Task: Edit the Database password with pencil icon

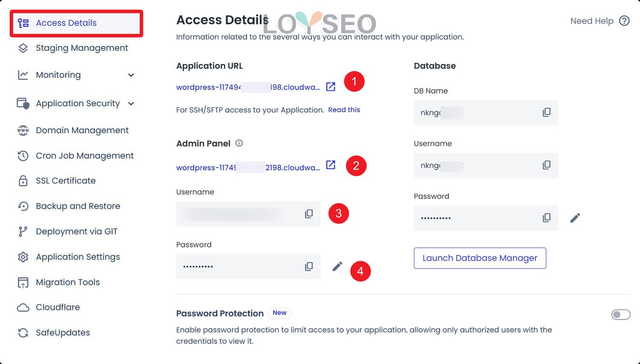Action: coord(575,218)
